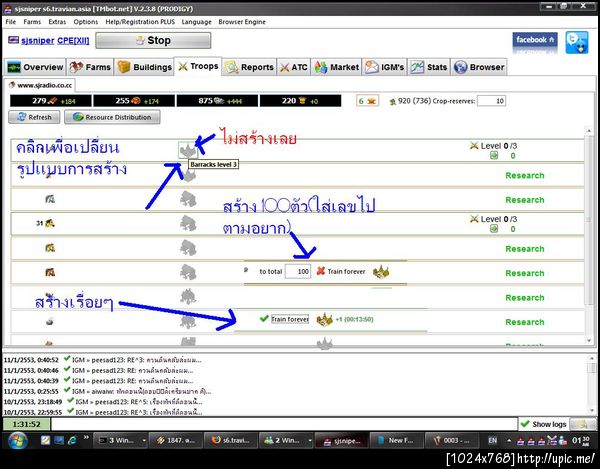Click the troop list scrollbar down arrow
600x469 pixels.
[589, 340]
